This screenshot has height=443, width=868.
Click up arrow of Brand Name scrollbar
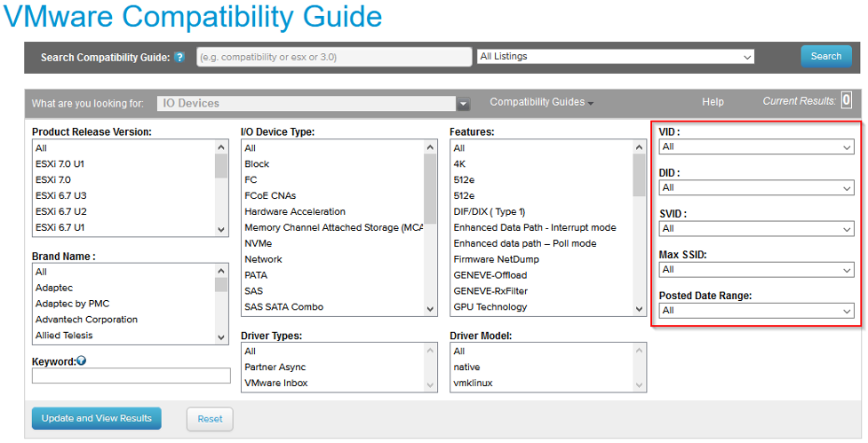pos(221,271)
